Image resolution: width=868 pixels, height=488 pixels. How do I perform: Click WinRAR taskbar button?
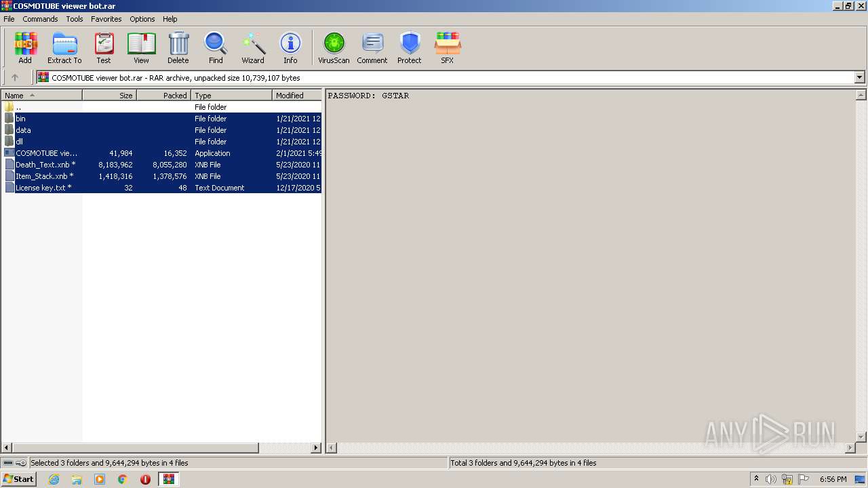pos(168,479)
